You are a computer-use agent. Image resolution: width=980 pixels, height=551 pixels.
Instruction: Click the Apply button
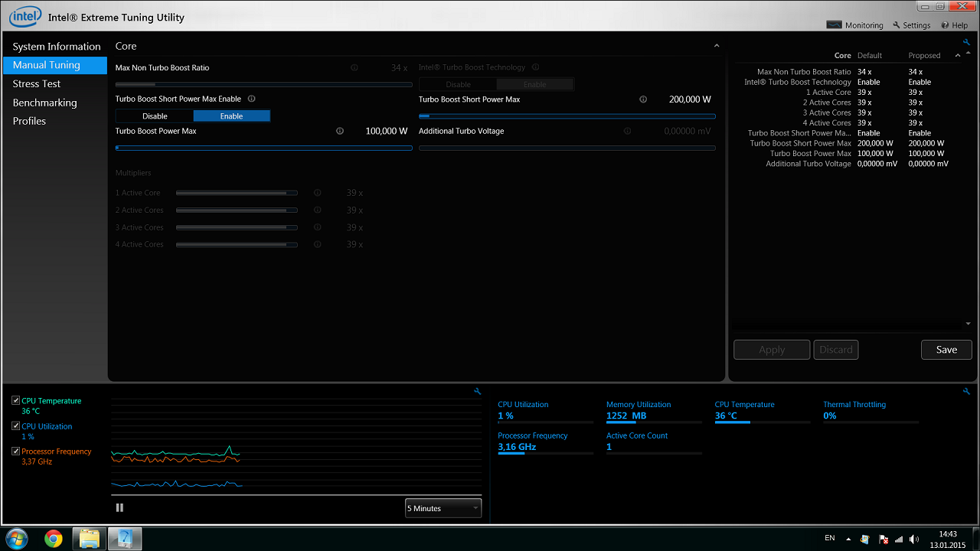coord(772,350)
